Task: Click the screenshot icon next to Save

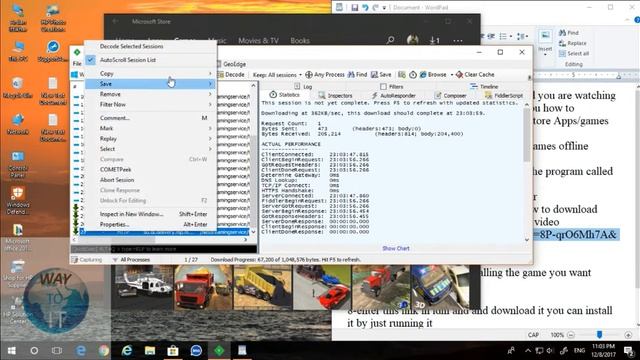Action: tap(402, 75)
